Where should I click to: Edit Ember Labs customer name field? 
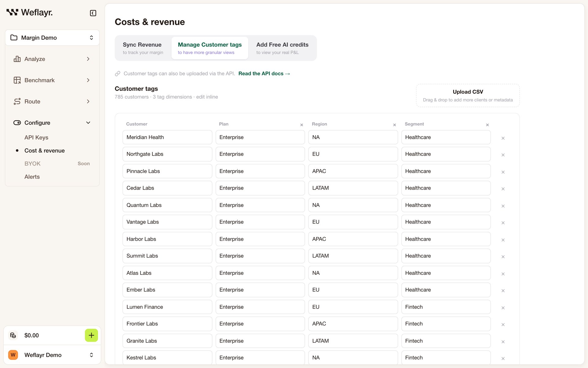pos(167,290)
